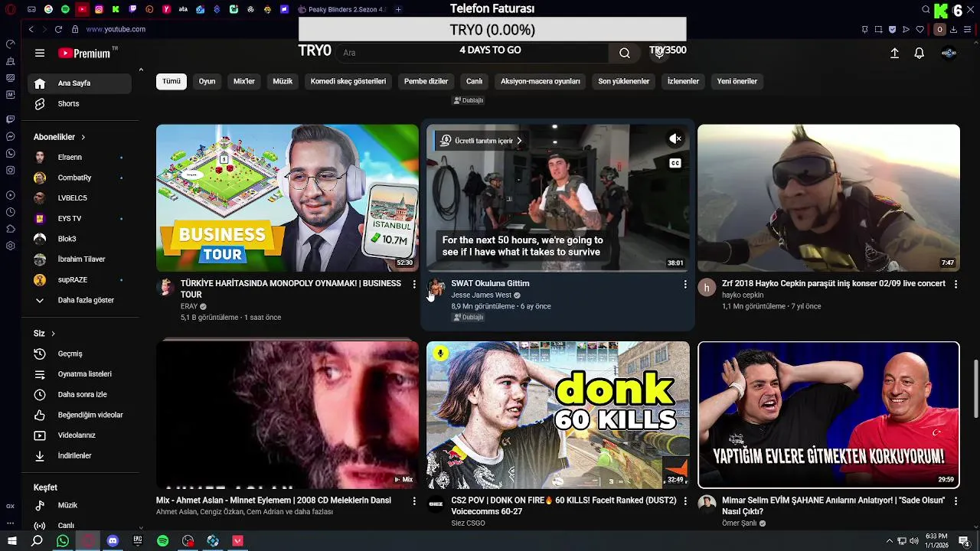Open the YouTube notifications bell
The image size is (980, 551).
(919, 53)
